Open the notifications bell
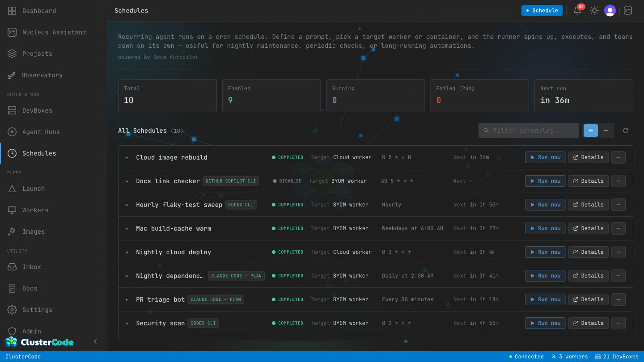644x362 pixels. [x=577, y=10]
